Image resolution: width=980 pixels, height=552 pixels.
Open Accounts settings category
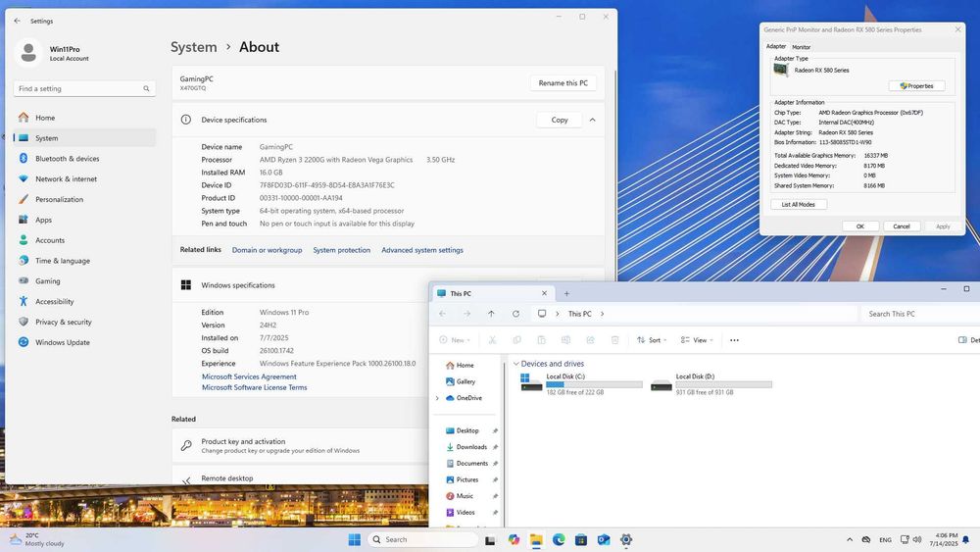(x=84, y=240)
